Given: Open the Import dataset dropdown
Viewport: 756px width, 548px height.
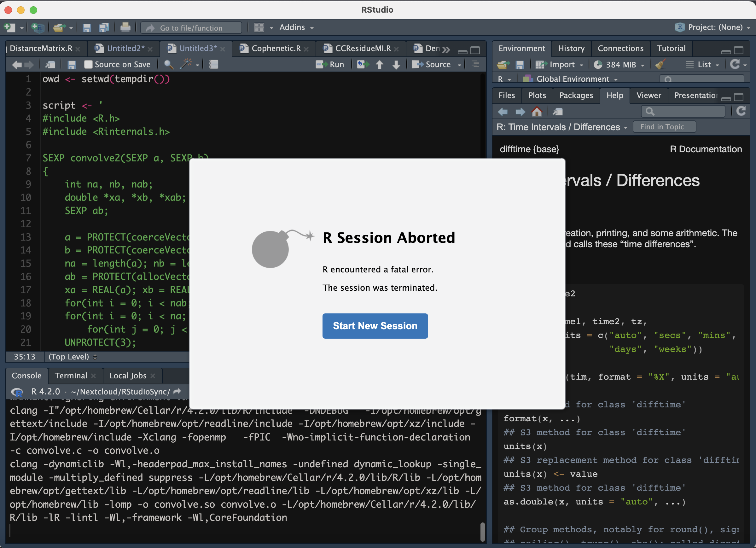Looking at the screenshot, I should [560, 64].
